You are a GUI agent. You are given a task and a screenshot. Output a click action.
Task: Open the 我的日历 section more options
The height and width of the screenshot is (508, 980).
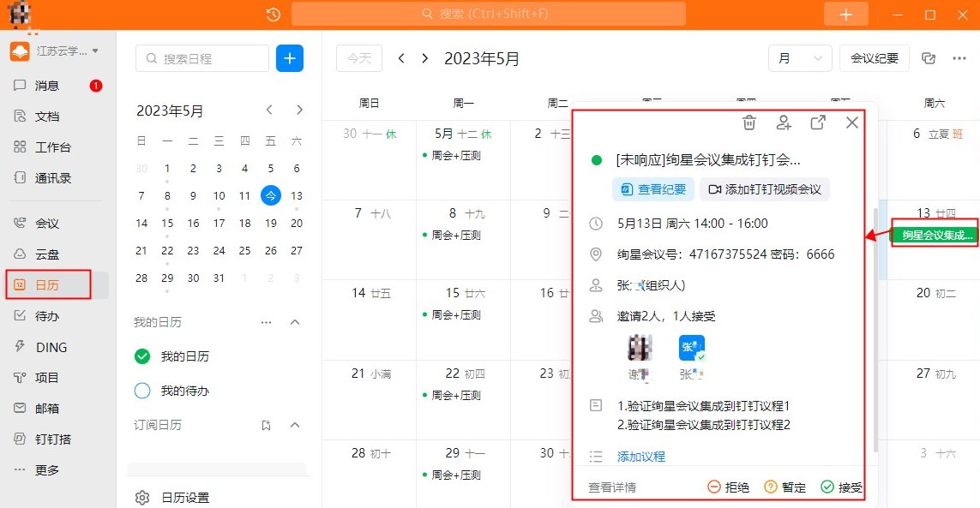267,322
